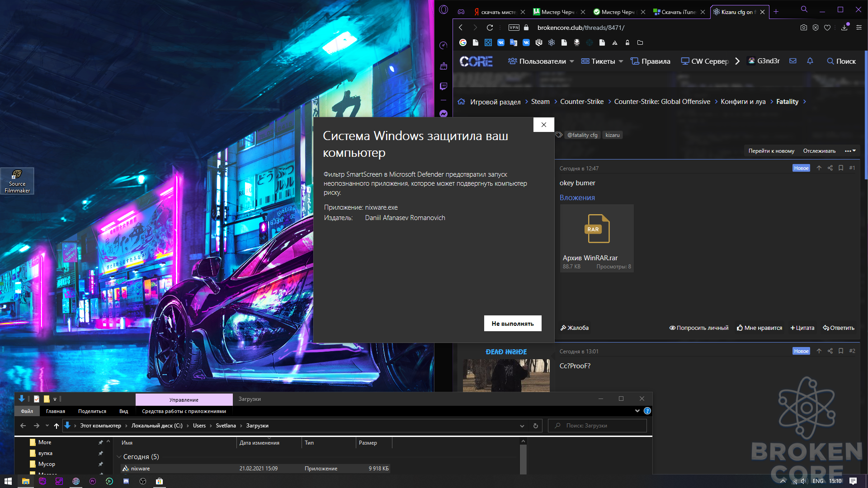
Task: Click the Explorer search field 'Поиск: Загрузки'
Action: pyautogui.click(x=597, y=426)
